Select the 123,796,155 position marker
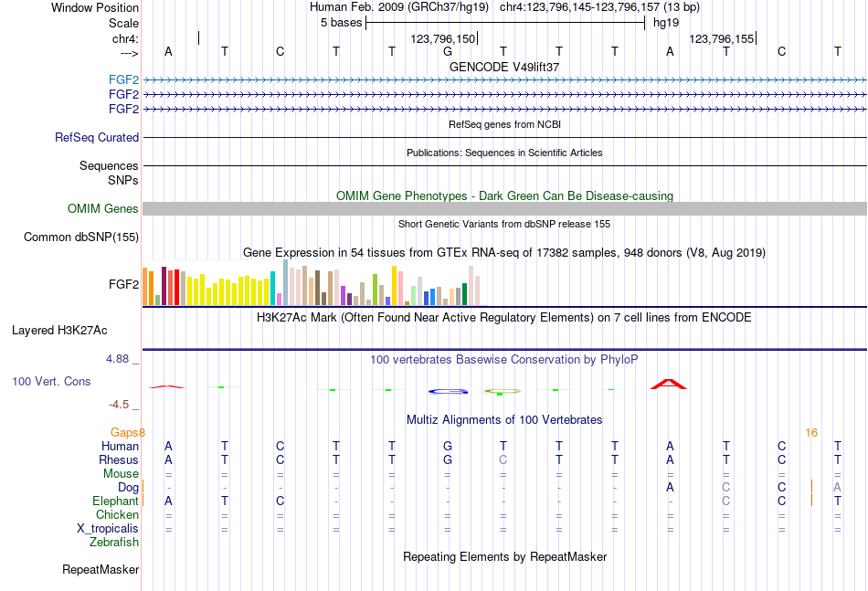 [721, 38]
